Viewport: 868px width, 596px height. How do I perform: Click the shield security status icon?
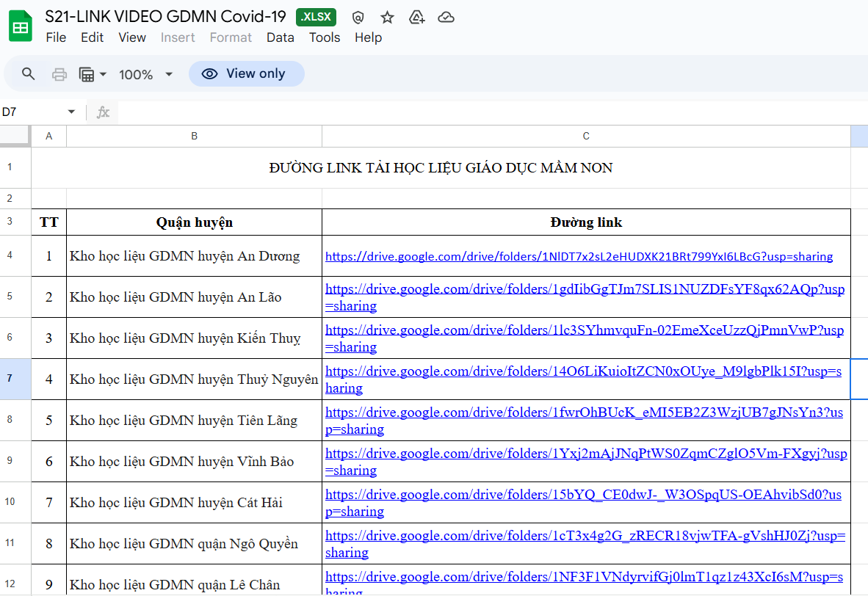tap(358, 18)
